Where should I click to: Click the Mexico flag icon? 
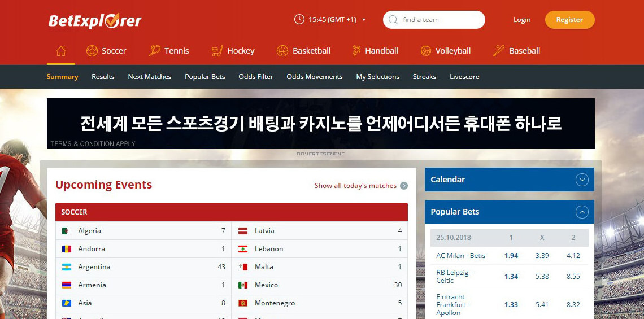pos(243,285)
